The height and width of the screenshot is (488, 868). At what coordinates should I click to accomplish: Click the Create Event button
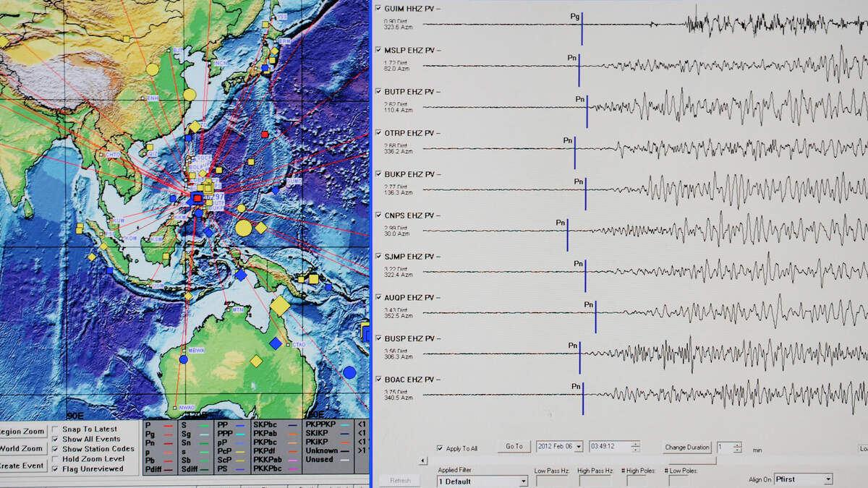(22, 466)
